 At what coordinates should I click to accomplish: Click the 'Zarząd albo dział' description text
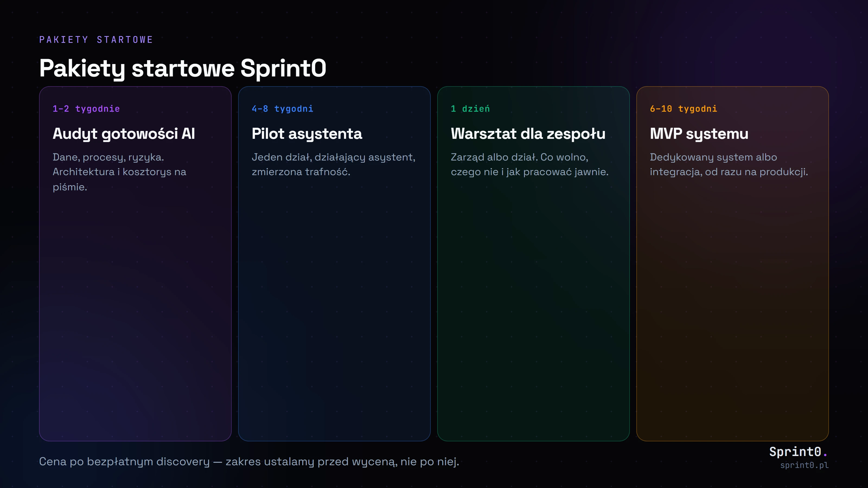point(529,165)
